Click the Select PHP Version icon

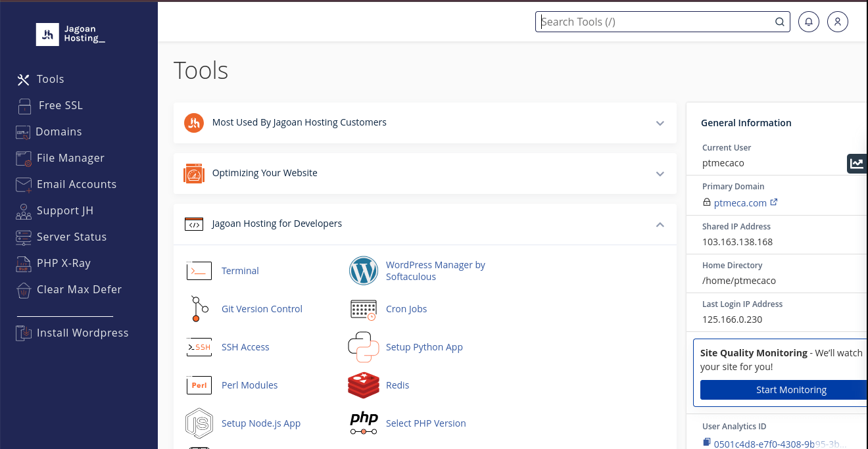(x=364, y=423)
